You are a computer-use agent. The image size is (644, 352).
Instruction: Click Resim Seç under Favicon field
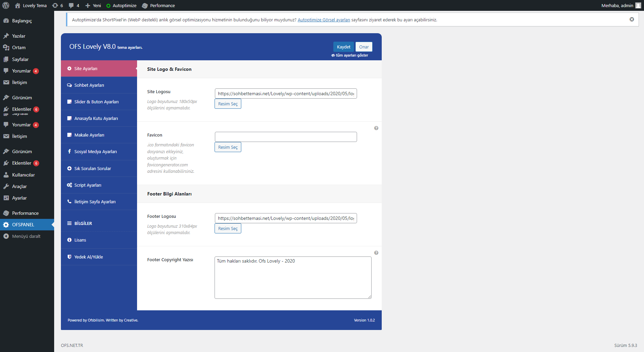(228, 147)
